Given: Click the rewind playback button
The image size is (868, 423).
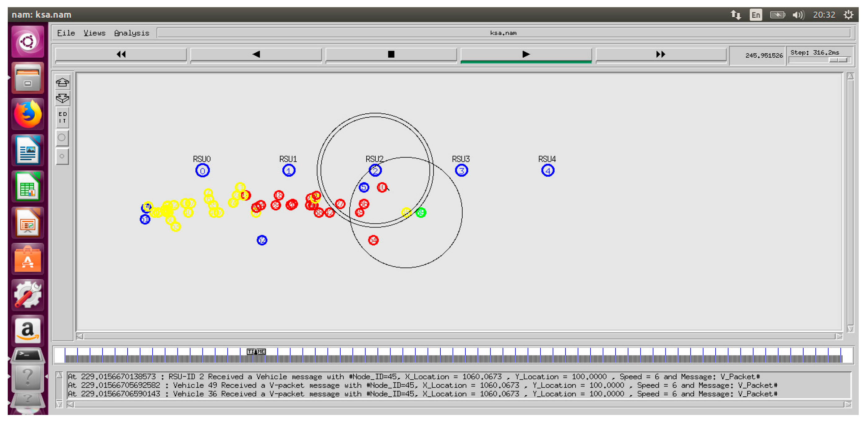Looking at the screenshot, I should point(121,54).
